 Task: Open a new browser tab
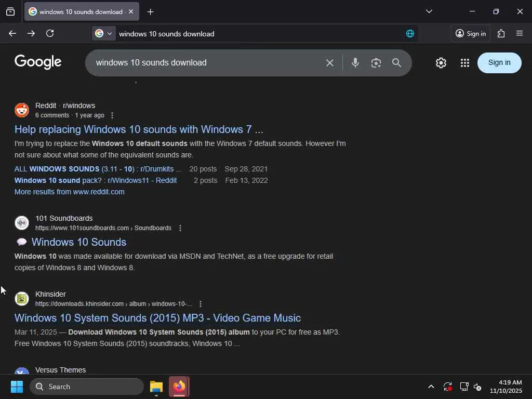click(150, 12)
